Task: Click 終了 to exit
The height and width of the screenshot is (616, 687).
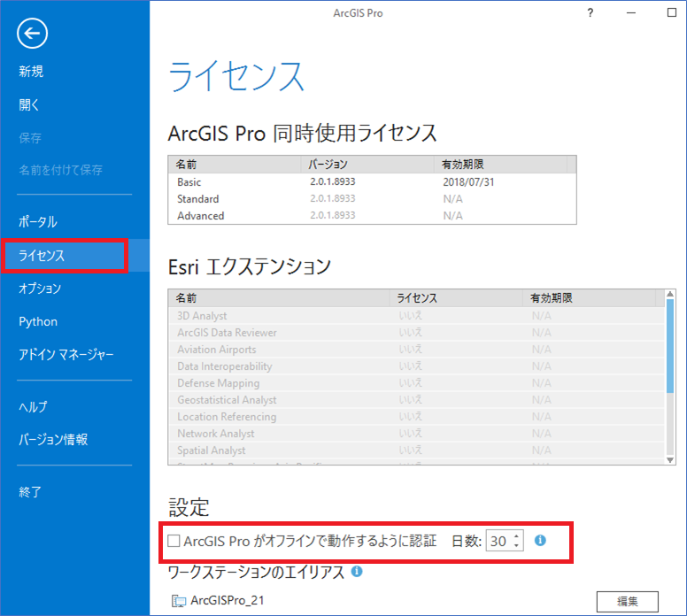Action: [x=30, y=491]
